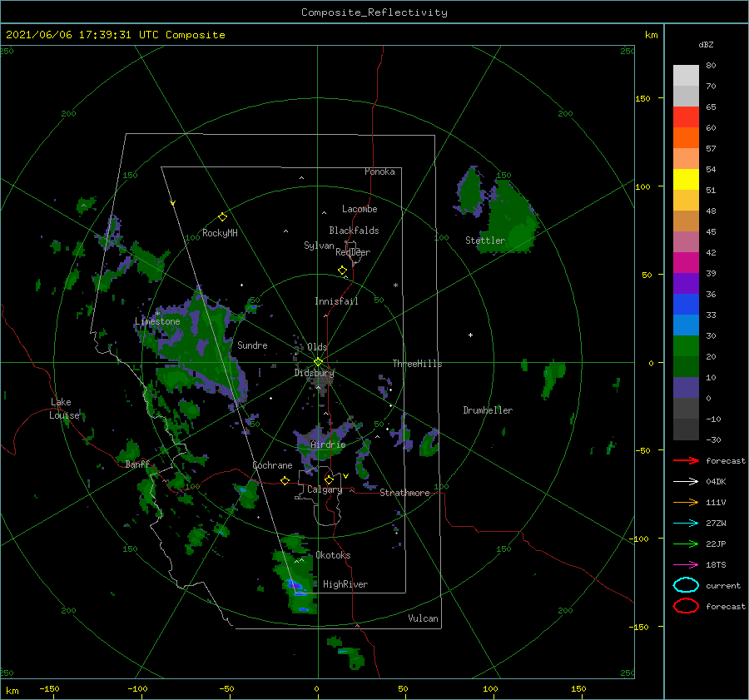
Task: Click the Banff town label
Action: [x=137, y=464]
